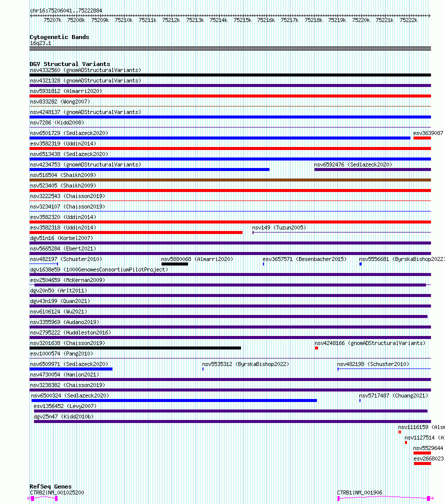This screenshot has width=445, height=504.
Task: Select the nsv6513438 (Sedlazeck2020) label
Action: point(69,154)
